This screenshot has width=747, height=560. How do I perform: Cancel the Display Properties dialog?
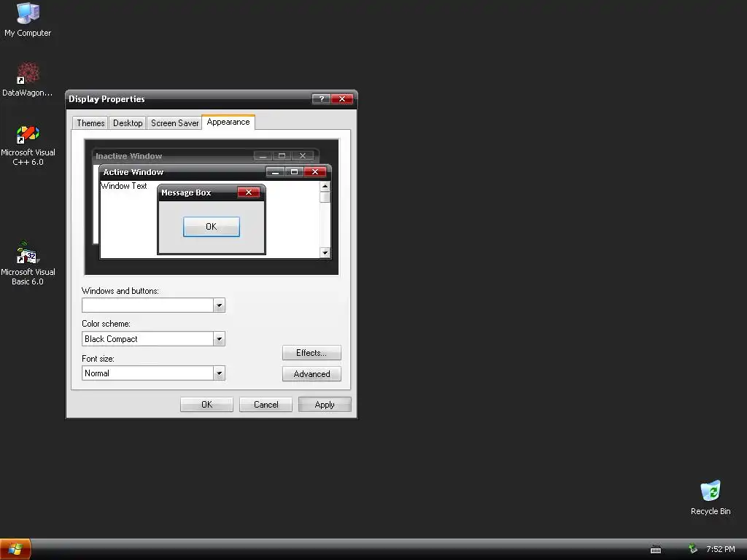pos(266,404)
